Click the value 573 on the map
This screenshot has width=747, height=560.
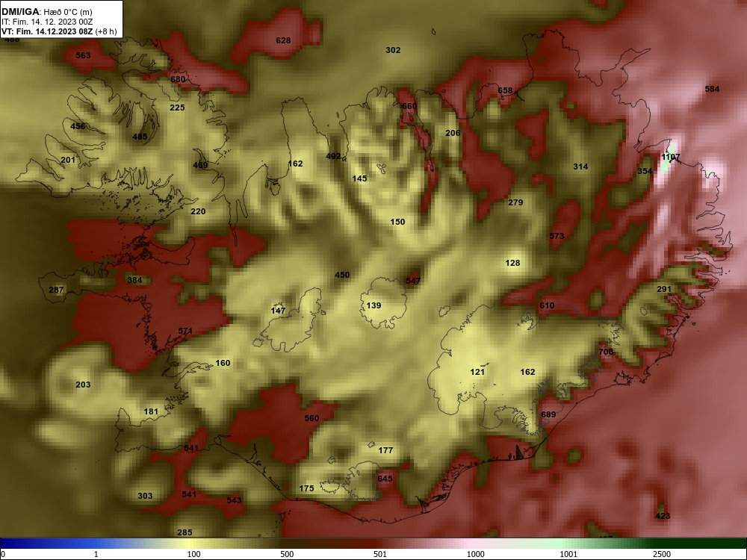click(x=557, y=236)
